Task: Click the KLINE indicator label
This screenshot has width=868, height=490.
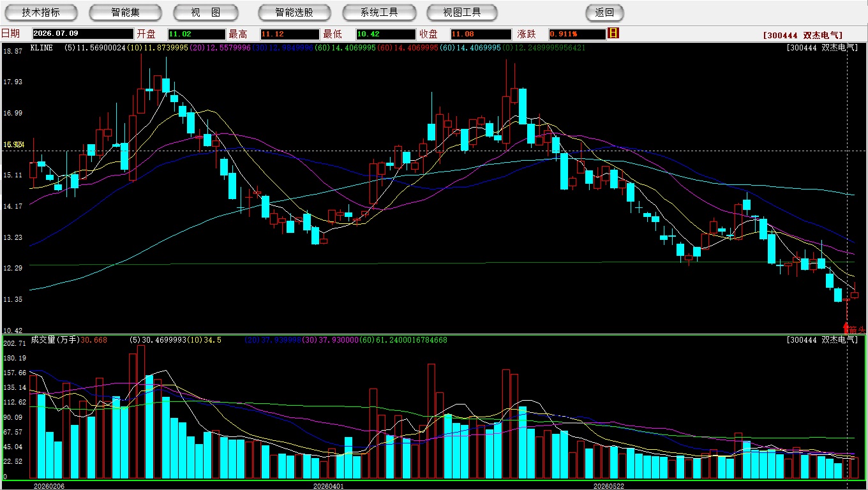Action: tap(41, 48)
